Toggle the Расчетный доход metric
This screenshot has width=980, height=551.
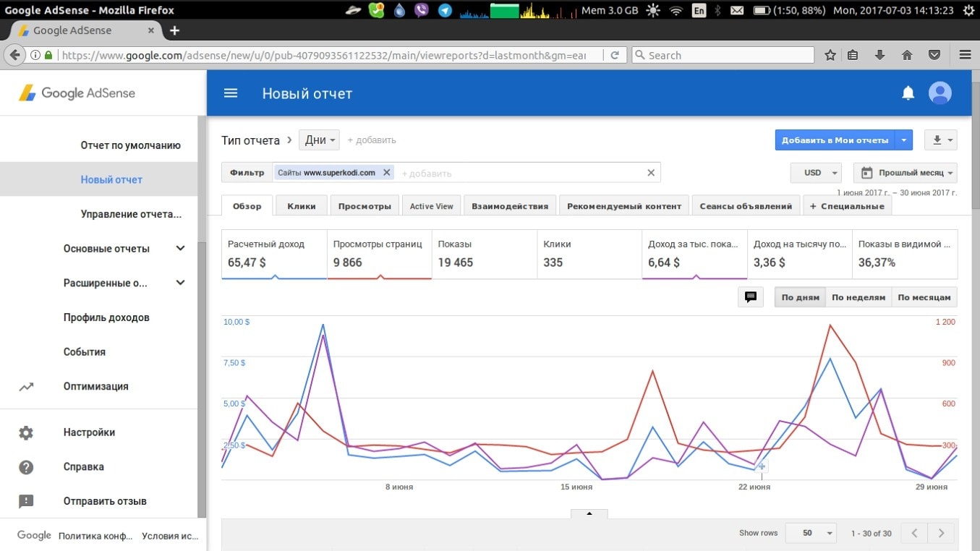click(x=274, y=254)
